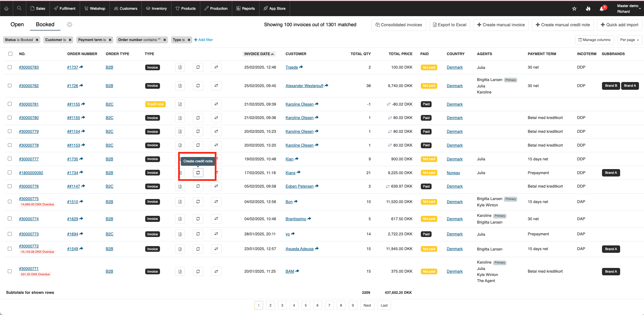
Task: Open the Reports menu
Action: [246, 8]
